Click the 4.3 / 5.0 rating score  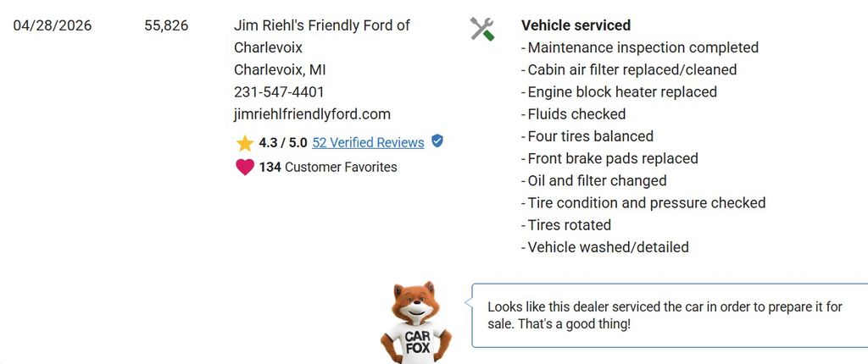tap(283, 143)
